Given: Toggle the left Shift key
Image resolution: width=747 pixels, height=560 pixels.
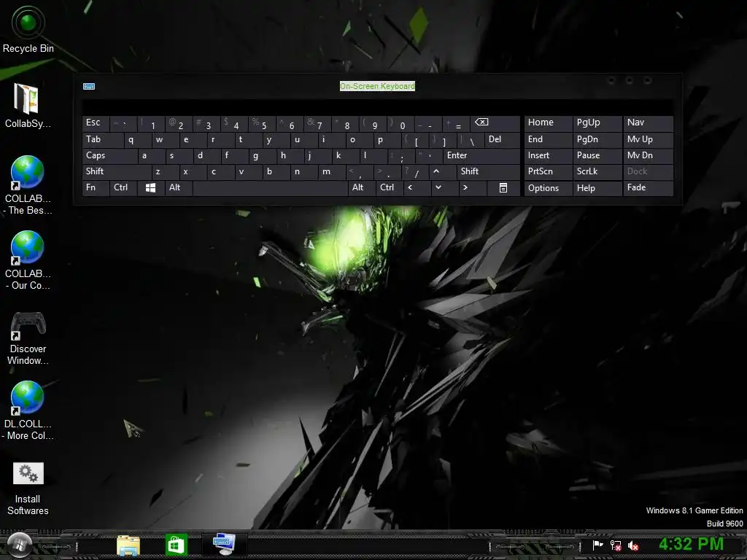Looking at the screenshot, I should click(117, 171).
